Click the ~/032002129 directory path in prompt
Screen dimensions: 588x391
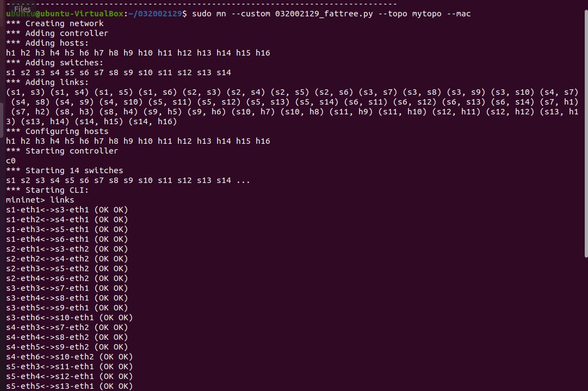point(154,14)
